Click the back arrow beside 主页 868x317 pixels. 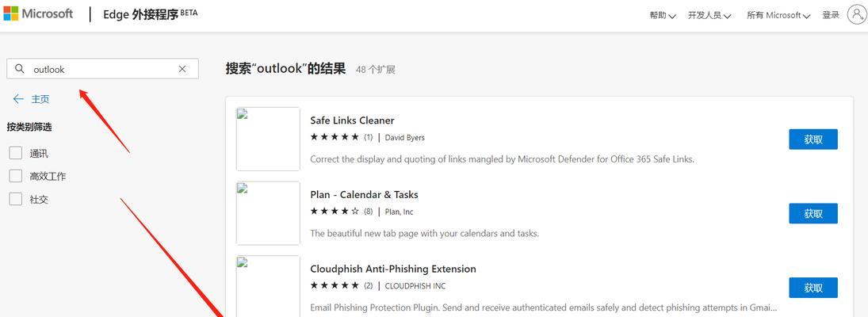(18, 99)
